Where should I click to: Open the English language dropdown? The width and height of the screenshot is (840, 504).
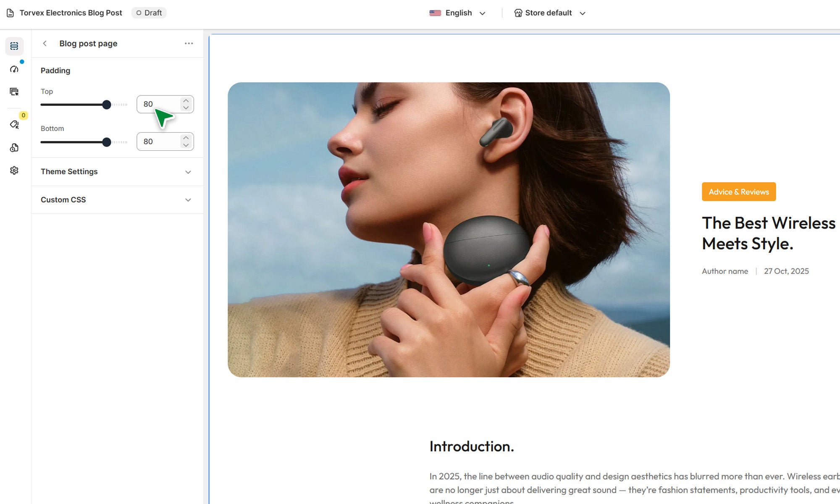pos(457,13)
